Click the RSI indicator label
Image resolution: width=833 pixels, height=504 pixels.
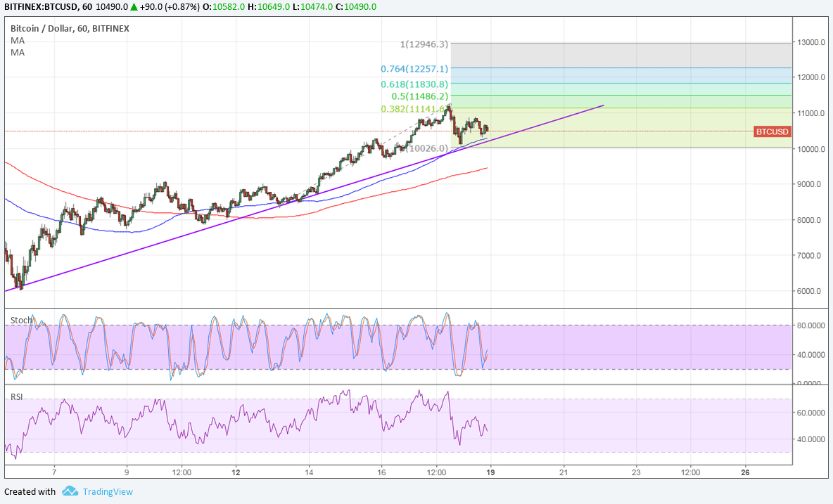(17, 397)
